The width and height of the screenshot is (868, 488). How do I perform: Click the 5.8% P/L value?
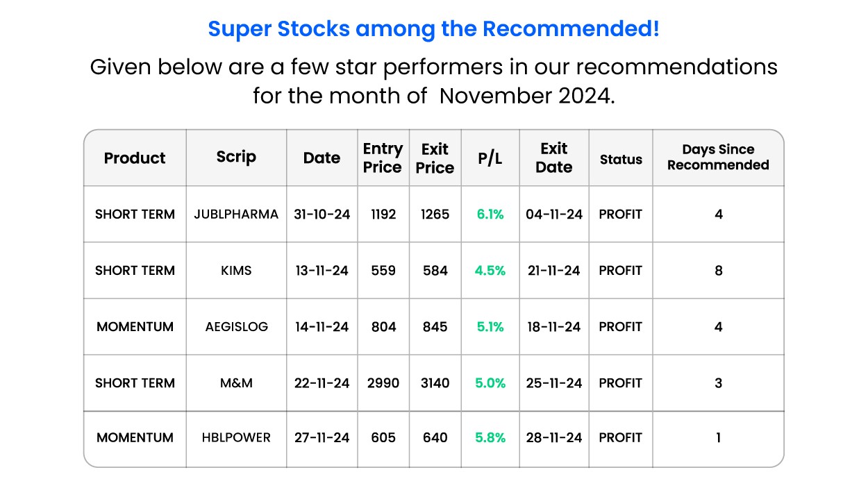(490, 438)
